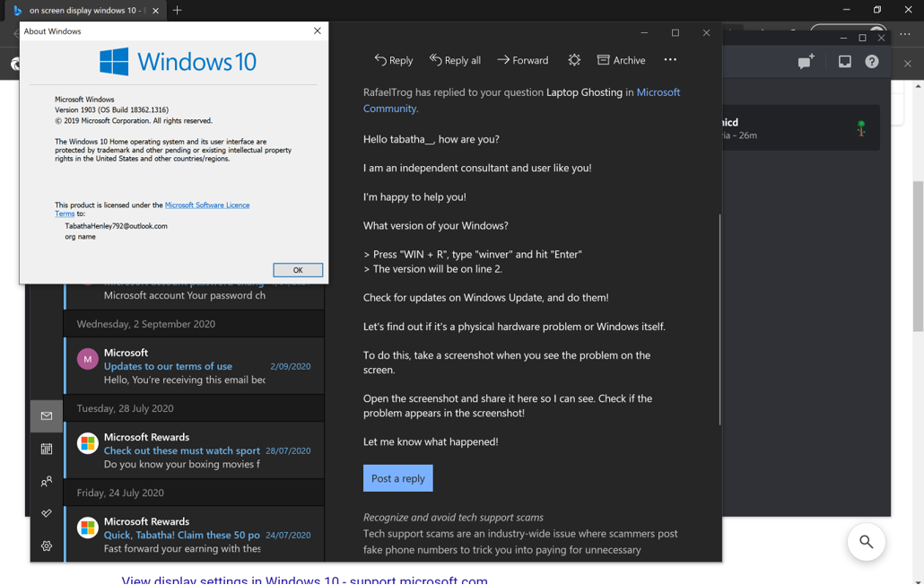Click the Reply arrow icon in Mail
This screenshot has width=924, height=585.
point(380,59)
